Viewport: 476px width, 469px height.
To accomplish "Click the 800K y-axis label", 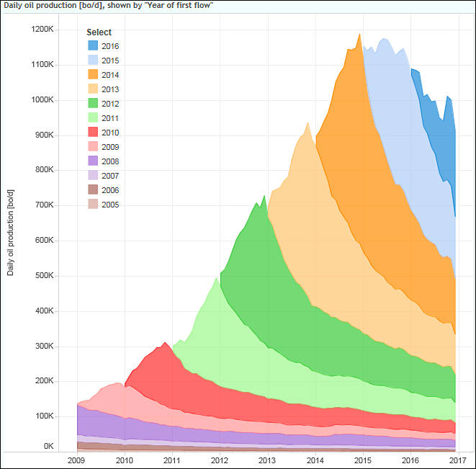I will pyautogui.click(x=45, y=169).
